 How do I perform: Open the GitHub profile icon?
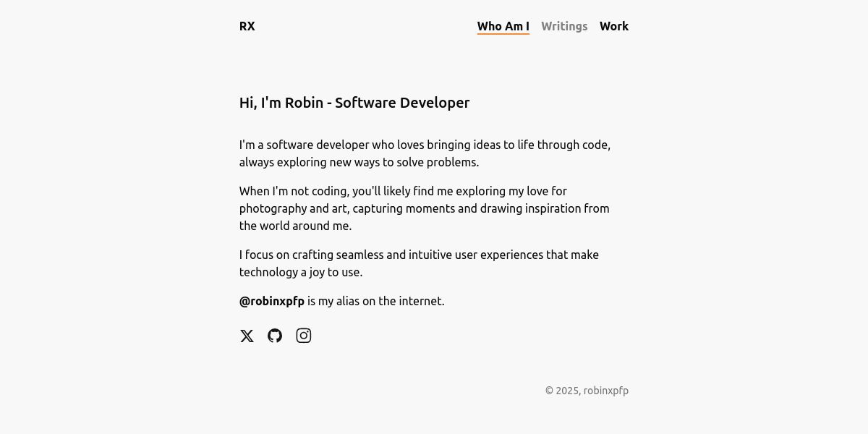pos(275,336)
